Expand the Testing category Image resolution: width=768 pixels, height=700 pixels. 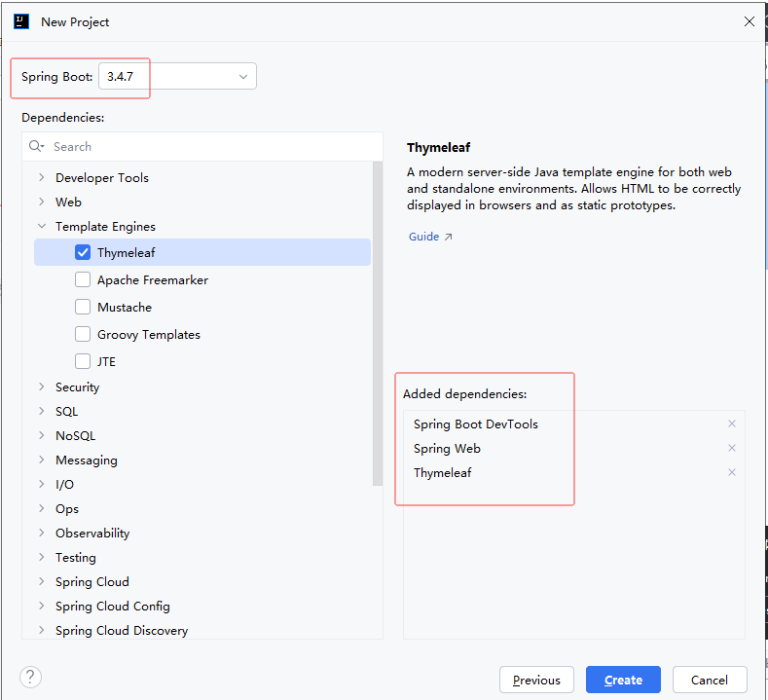[42, 557]
